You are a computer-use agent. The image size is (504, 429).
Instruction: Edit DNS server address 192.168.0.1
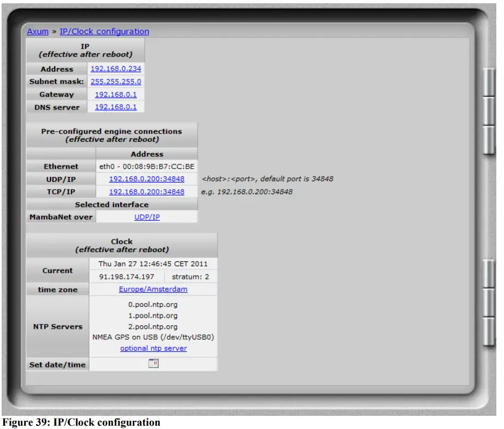116,107
